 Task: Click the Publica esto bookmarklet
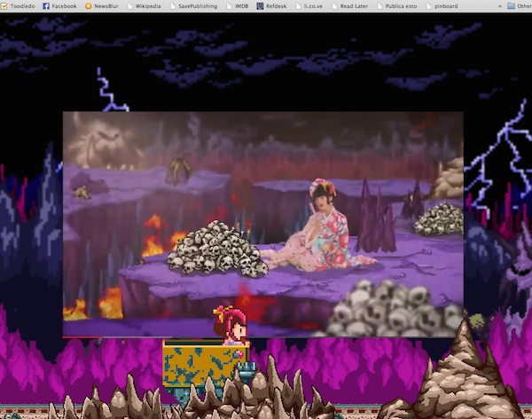click(396, 6)
